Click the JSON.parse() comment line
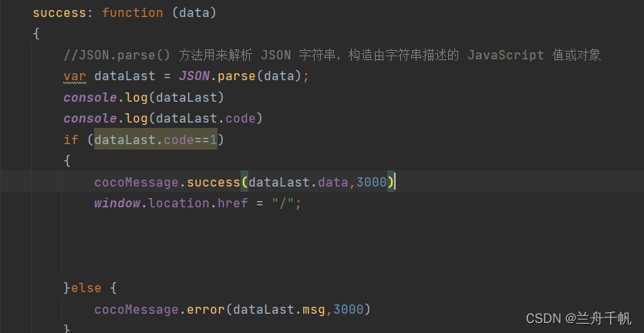The width and height of the screenshot is (644, 333). [332, 55]
